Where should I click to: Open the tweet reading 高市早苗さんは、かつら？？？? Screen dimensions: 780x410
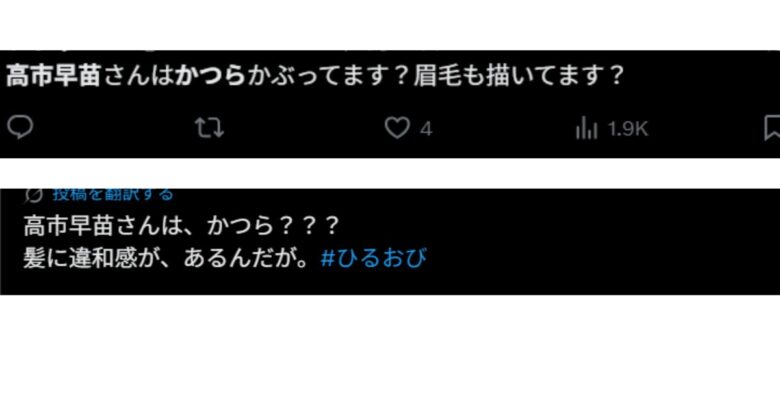[x=182, y=226]
